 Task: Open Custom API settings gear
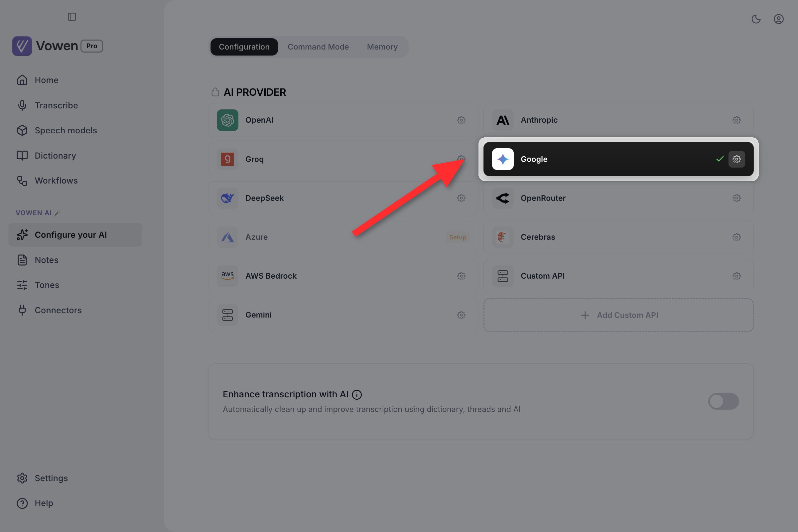736,276
